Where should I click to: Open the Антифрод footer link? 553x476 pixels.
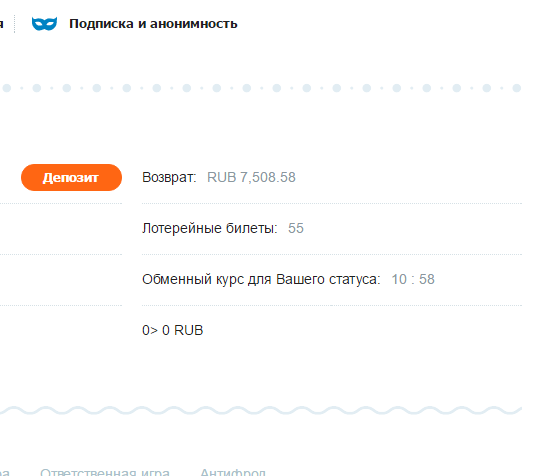pyautogui.click(x=233, y=472)
